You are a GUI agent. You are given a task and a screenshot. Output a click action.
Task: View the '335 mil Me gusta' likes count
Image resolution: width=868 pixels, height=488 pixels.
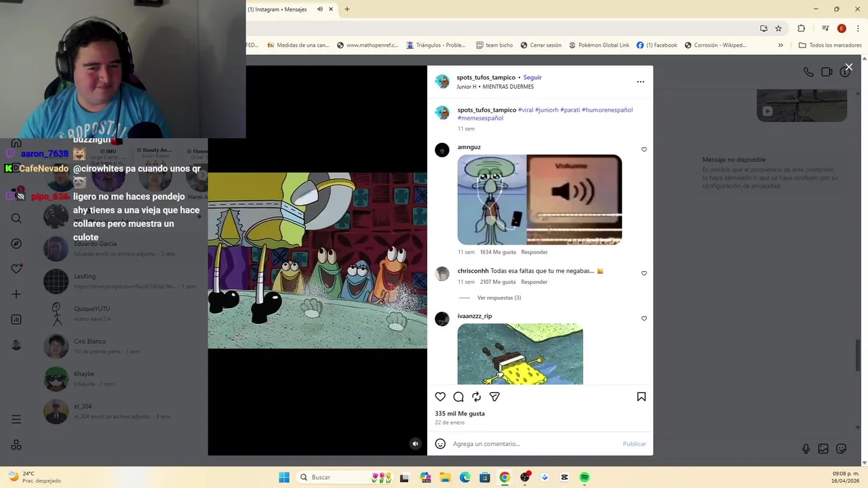[x=460, y=413]
